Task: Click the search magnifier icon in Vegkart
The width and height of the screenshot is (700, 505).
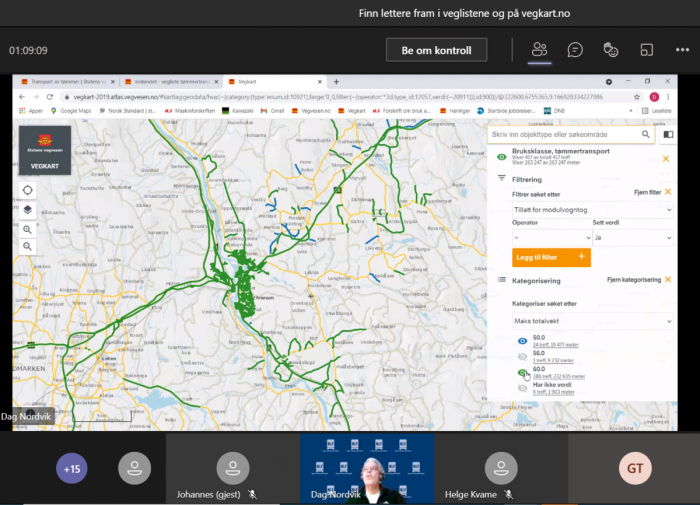Action: [646, 134]
